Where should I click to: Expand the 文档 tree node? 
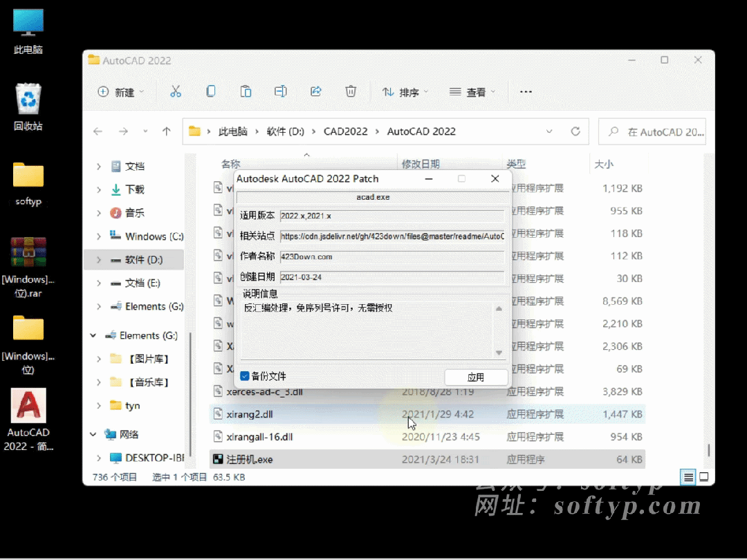pos(99,166)
